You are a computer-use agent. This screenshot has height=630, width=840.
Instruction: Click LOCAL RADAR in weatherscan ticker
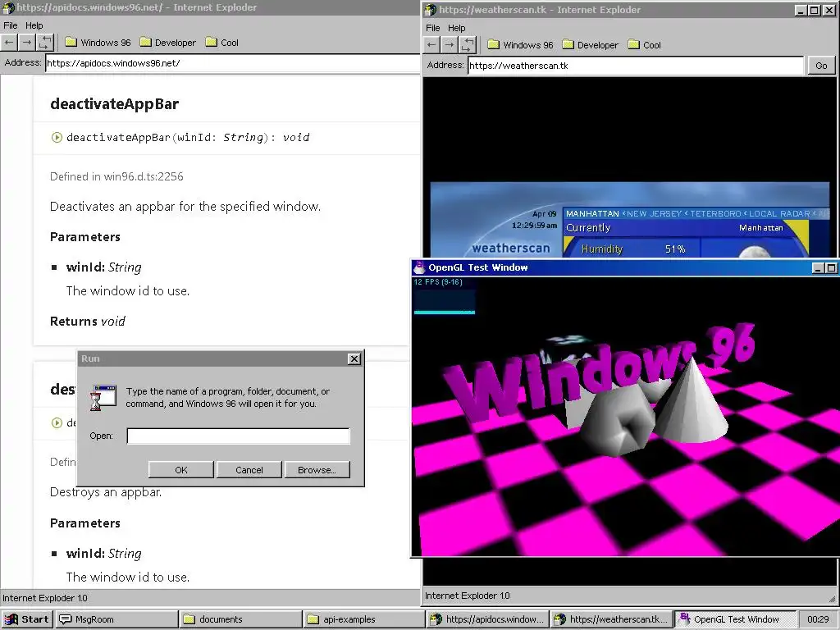coord(779,214)
